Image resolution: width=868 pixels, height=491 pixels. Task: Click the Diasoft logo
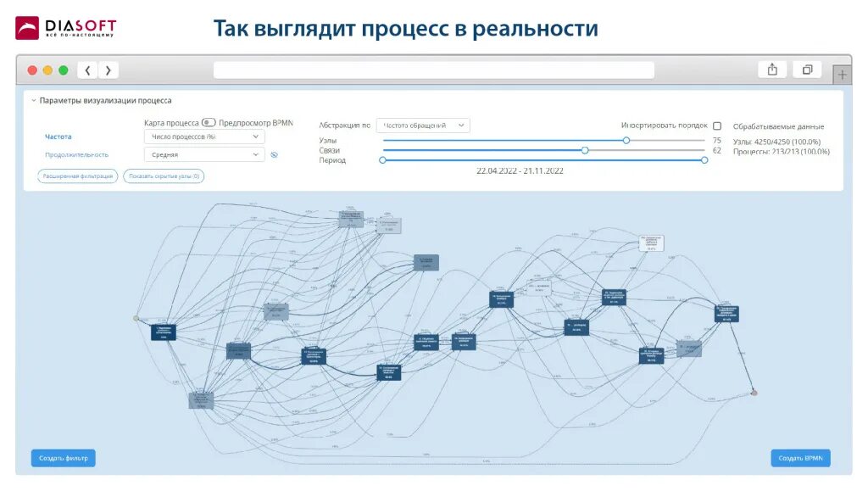(66, 28)
